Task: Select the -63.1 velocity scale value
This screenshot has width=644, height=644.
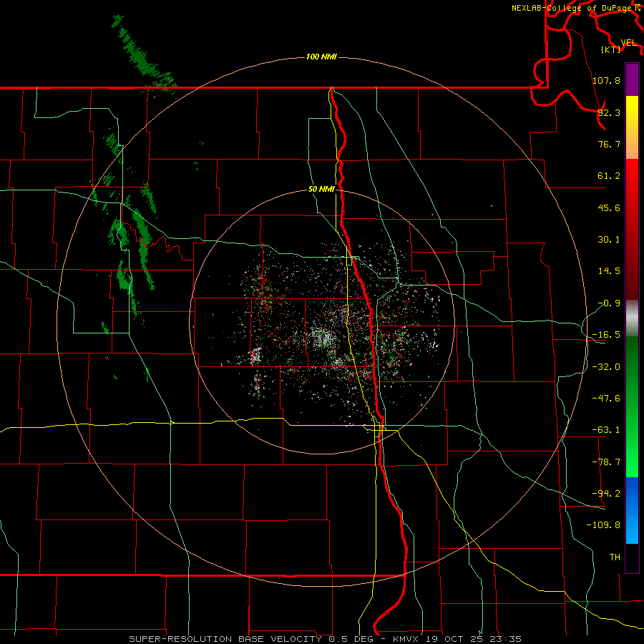Action: (606, 430)
